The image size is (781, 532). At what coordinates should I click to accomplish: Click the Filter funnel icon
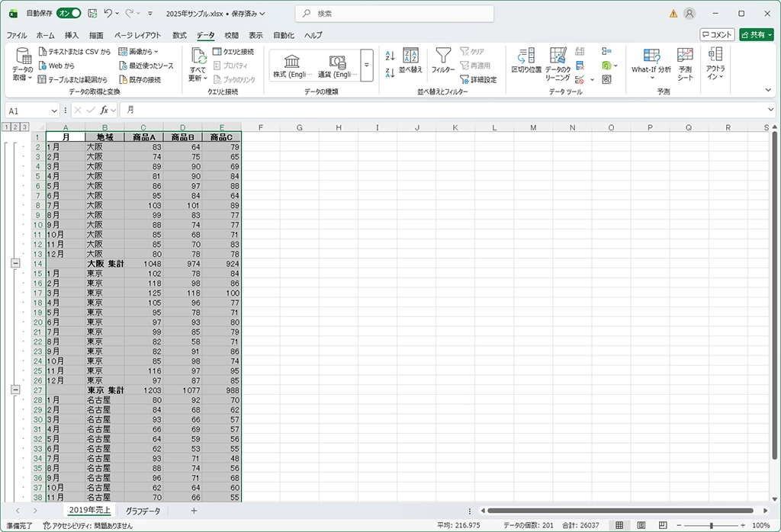click(443, 58)
